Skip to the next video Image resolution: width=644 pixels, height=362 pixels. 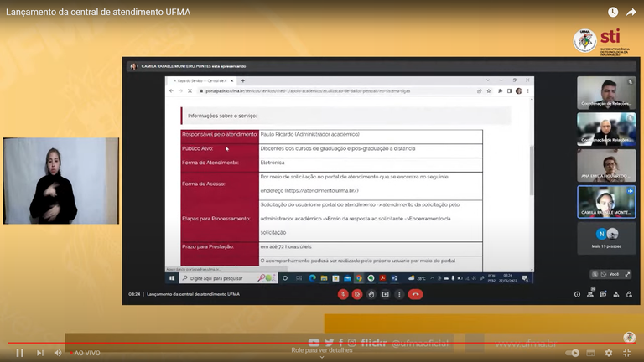[39, 353]
